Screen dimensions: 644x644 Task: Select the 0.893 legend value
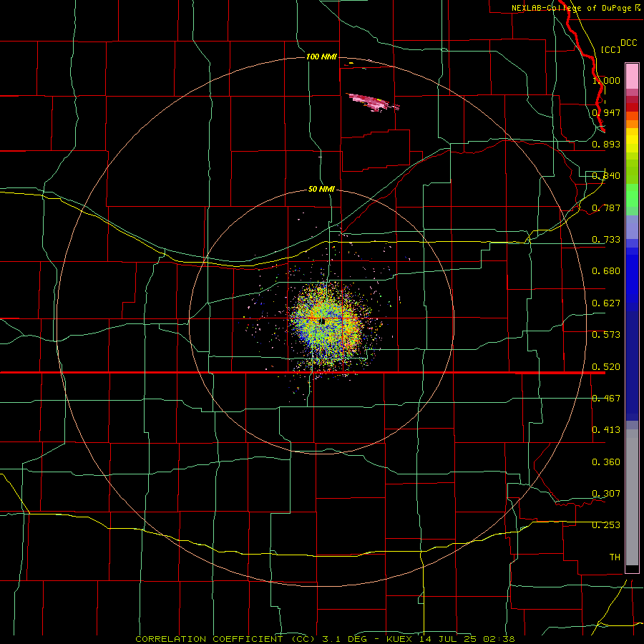pos(606,144)
